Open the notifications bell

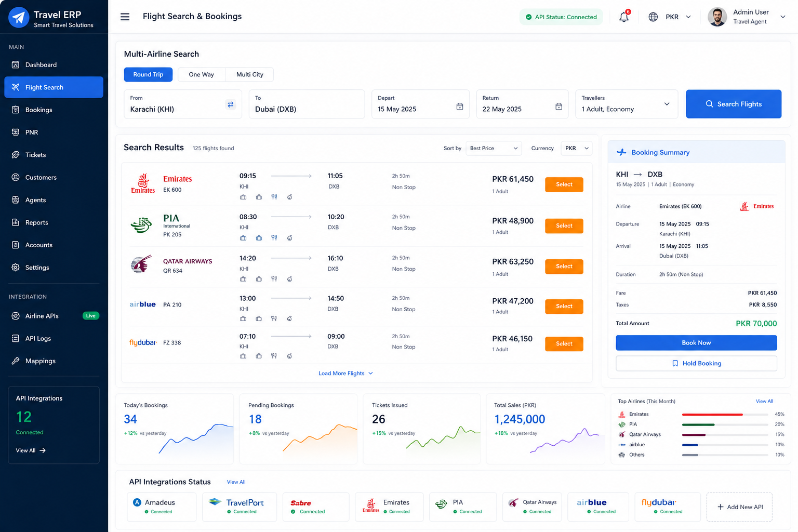624,17
